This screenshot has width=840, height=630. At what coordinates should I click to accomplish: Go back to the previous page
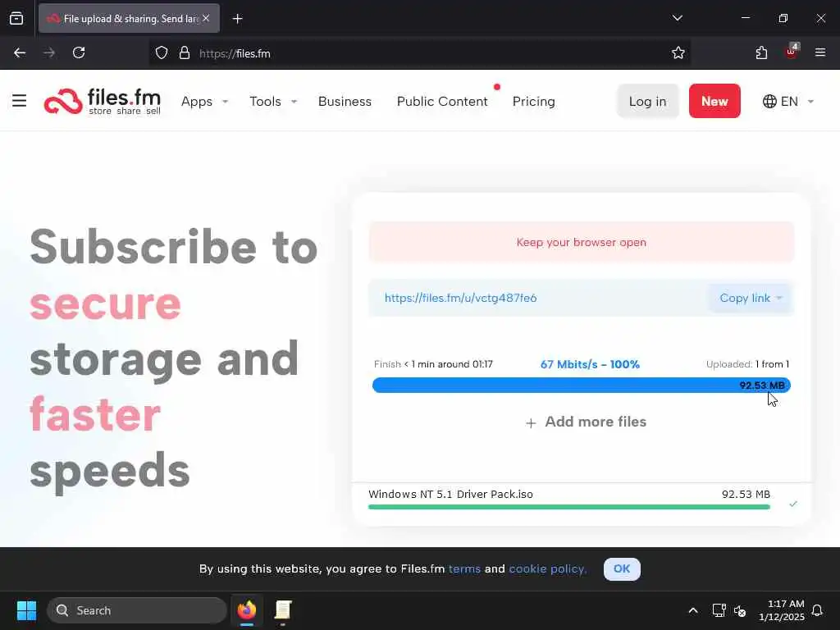[20, 53]
